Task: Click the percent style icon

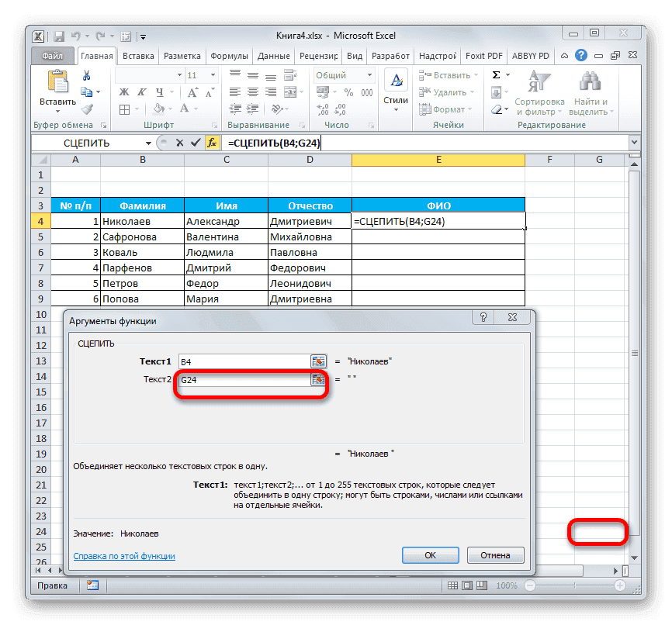Action: coord(347,92)
